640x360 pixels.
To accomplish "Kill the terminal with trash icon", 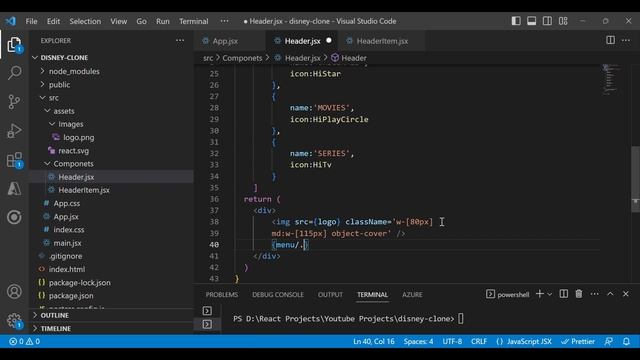I will click(x=579, y=294).
